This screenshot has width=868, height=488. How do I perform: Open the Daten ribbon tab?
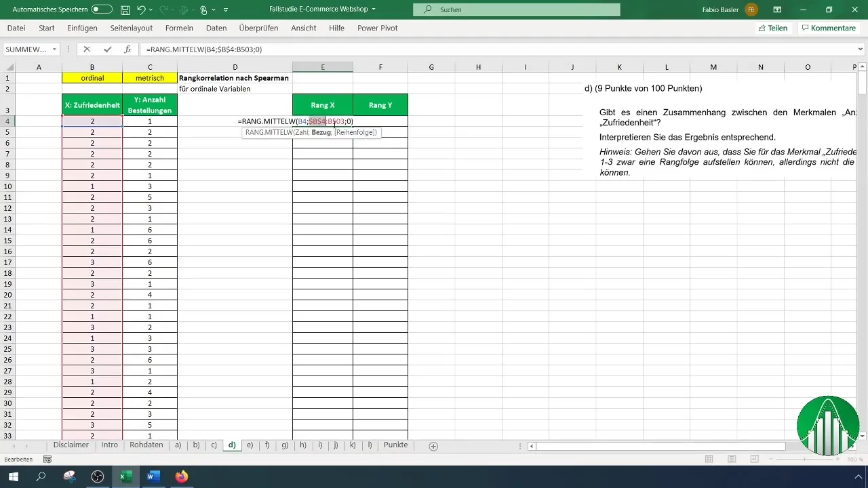pos(216,28)
